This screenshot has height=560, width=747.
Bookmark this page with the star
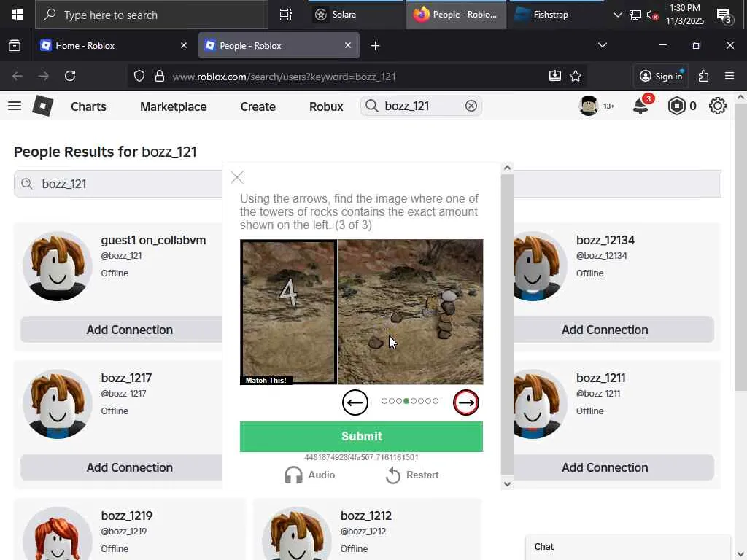pyautogui.click(x=576, y=76)
